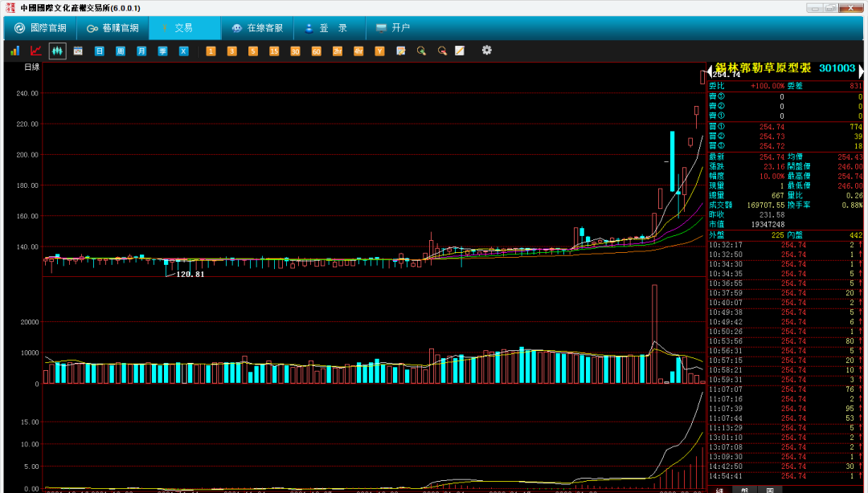This screenshot has height=493, width=868.
Task: Click the 幅度 value 10.00%
Action: [x=772, y=176]
